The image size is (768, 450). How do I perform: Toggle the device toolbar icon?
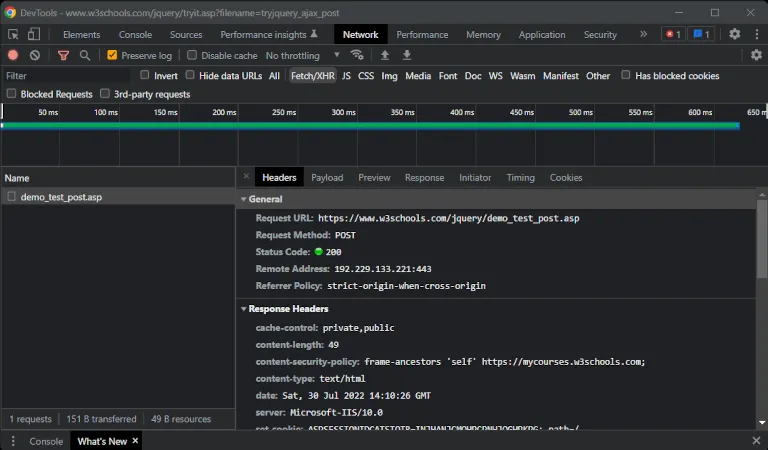33,34
